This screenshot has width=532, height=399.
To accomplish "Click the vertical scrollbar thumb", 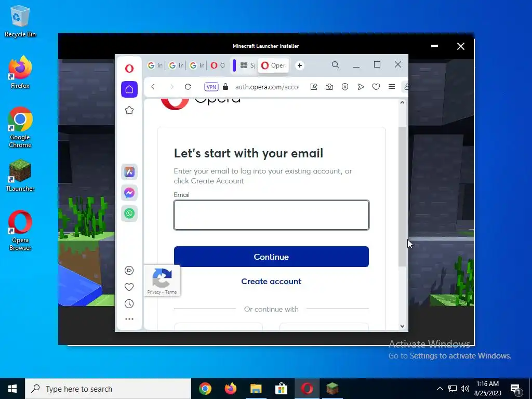I will coord(403,197).
